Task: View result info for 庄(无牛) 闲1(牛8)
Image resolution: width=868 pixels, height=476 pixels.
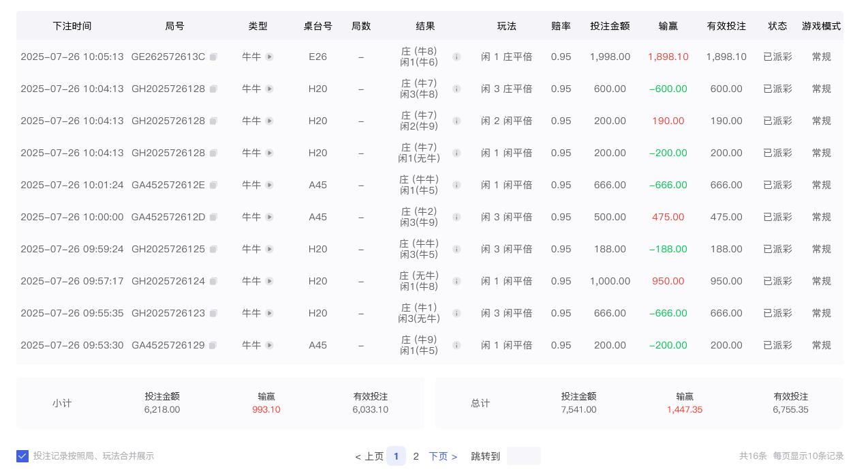Action: pyautogui.click(x=456, y=281)
